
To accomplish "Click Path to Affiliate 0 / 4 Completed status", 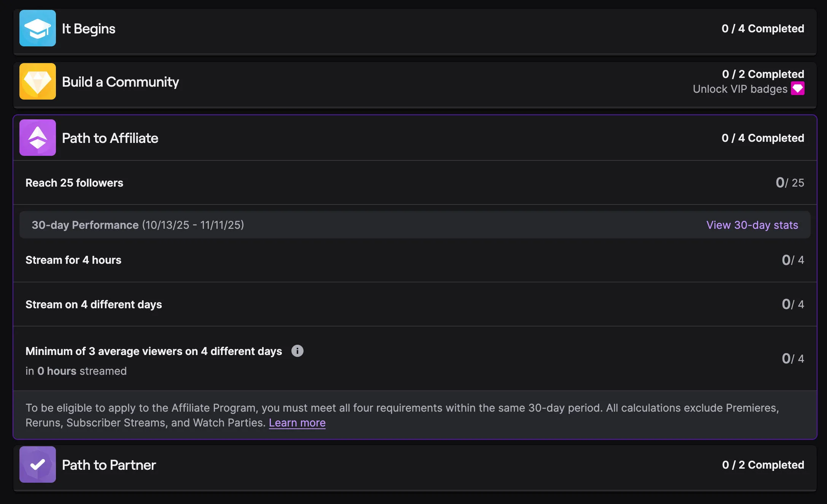I will point(763,138).
